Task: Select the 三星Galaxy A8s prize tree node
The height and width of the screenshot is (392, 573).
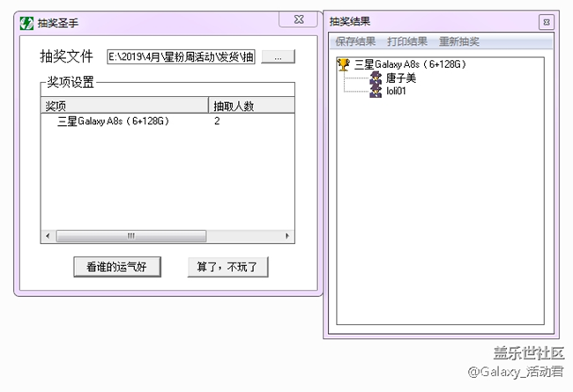Action: [410, 64]
